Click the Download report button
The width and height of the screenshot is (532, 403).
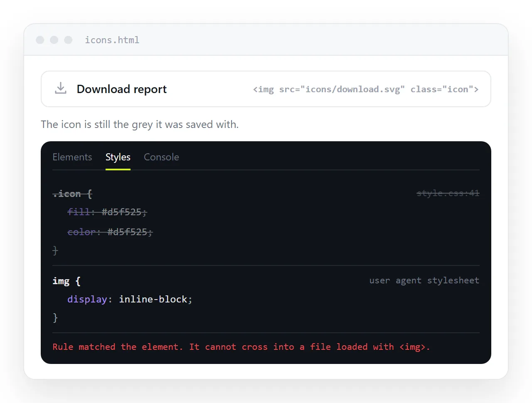pos(266,89)
